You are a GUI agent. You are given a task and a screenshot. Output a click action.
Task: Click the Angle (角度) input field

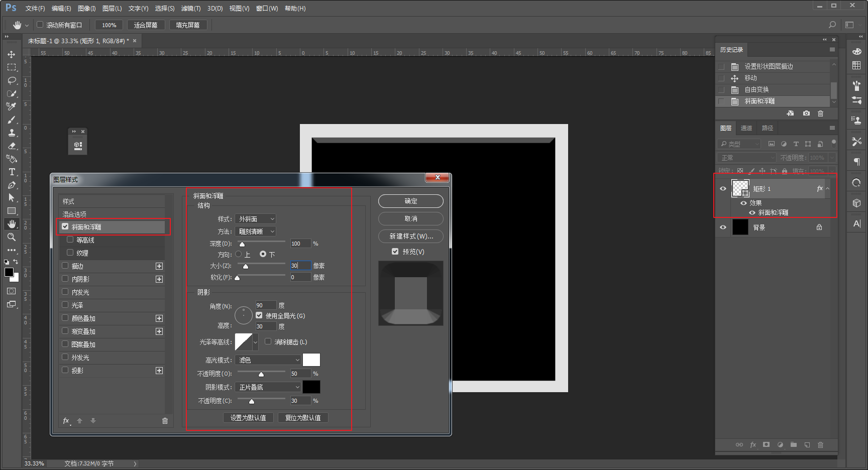266,305
